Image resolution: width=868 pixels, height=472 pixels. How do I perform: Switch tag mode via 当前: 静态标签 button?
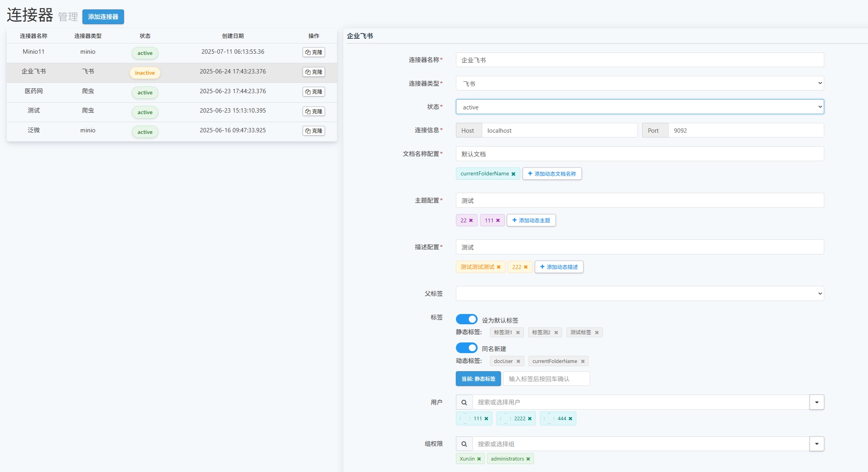pos(478,379)
